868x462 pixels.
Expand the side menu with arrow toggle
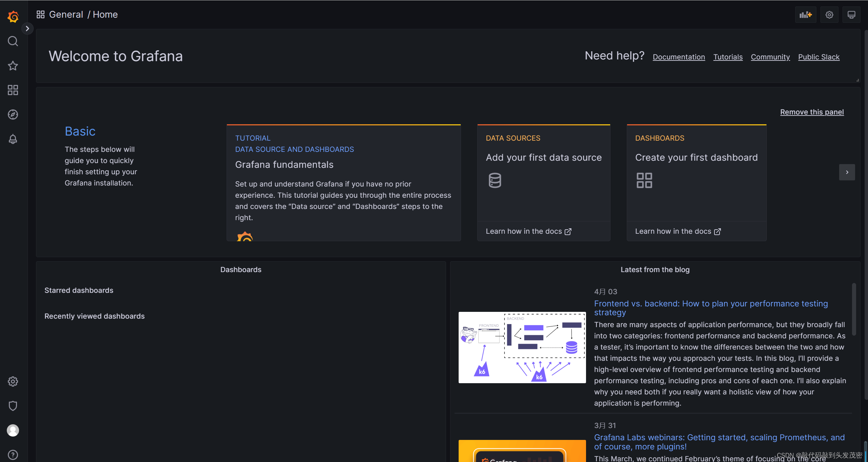point(28,29)
